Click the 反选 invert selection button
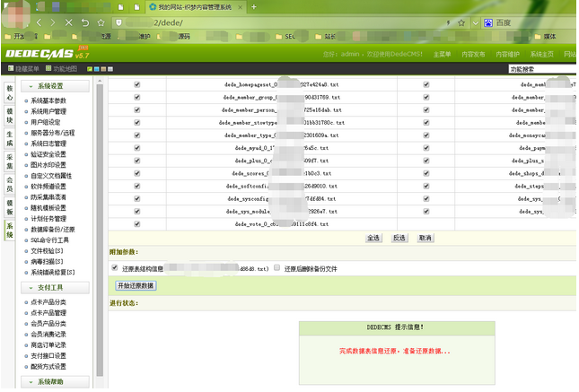Image resolution: width=579 pixels, height=392 pixels. pos(399,238)
